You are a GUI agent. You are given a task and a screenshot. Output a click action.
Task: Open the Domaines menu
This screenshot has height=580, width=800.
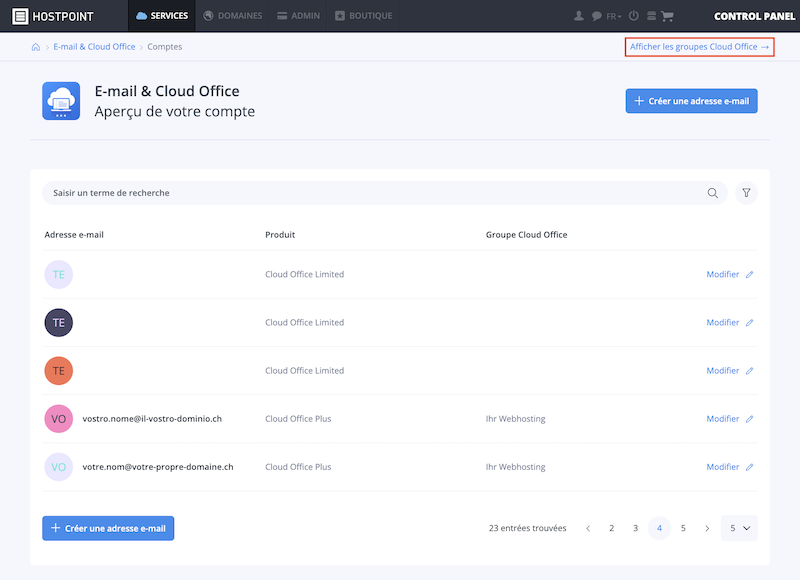[x=233, y=16]
